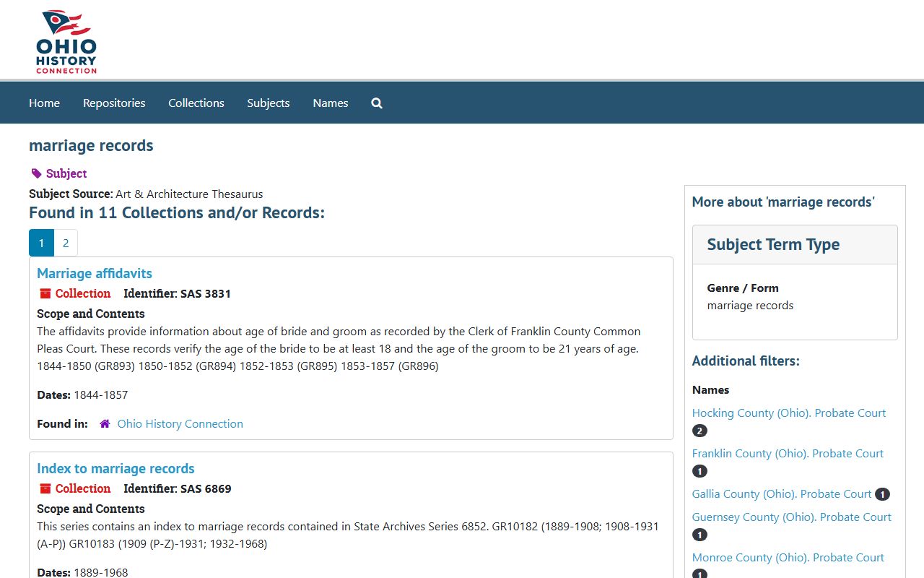Viewport: 924px width, 578px height.
Task: Click the Identifier: SAS 6869 text
Action: [x=178, y=488]
